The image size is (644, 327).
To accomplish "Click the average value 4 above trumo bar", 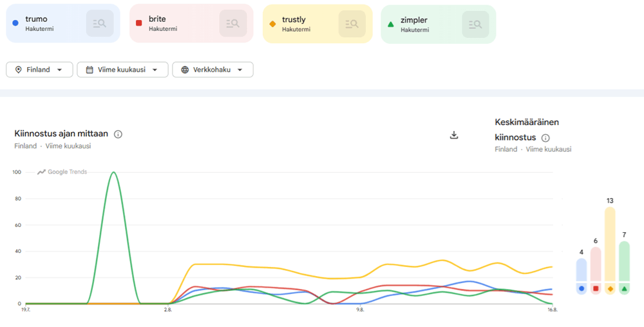I will (581, 252).
